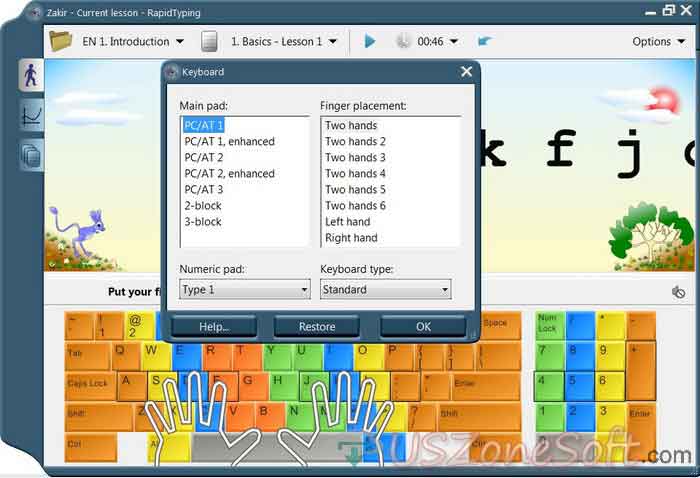Viewport: 700px width, 478px height.
Task: Click the hand icon right of instruction bar
Action: pyautogui.click(x=678, y=292)
